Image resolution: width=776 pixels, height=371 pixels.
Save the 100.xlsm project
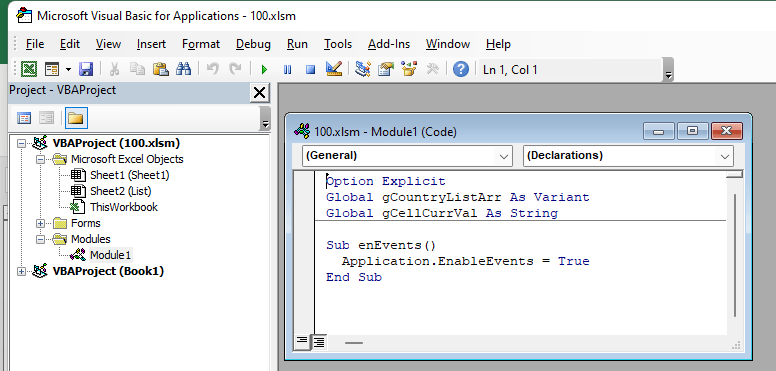point(86,69)
